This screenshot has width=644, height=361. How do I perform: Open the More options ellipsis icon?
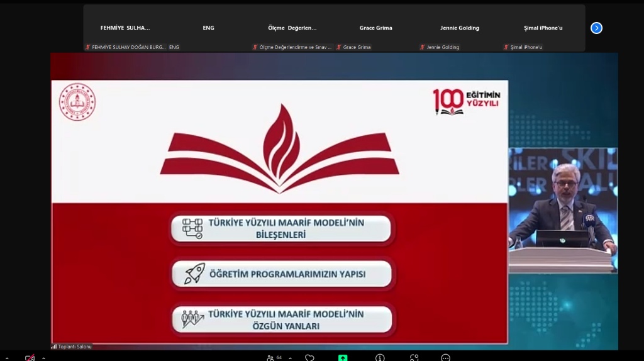pos(445,357)
